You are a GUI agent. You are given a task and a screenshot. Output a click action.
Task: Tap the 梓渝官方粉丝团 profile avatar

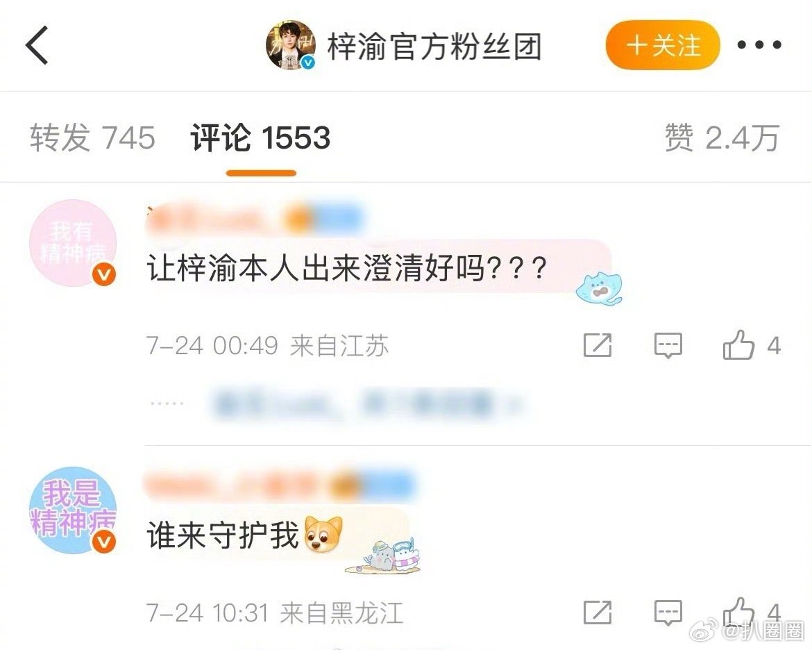coord(291,45)
